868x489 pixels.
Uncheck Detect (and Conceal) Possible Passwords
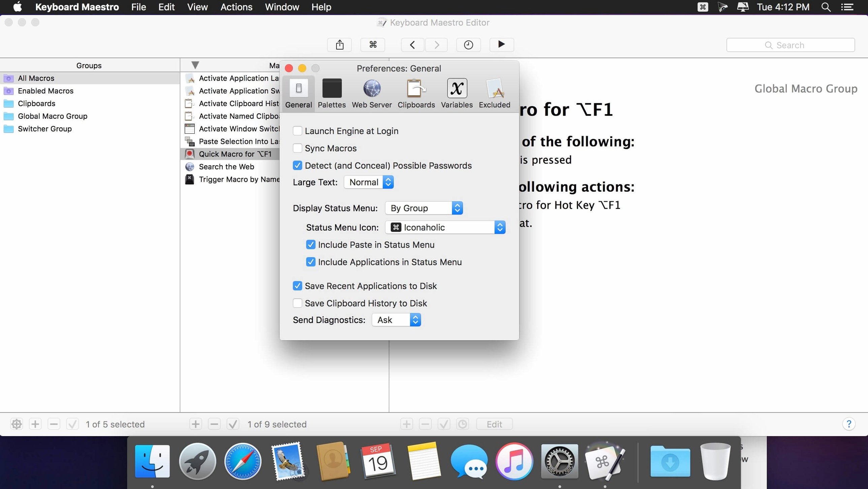click(297, 165)
